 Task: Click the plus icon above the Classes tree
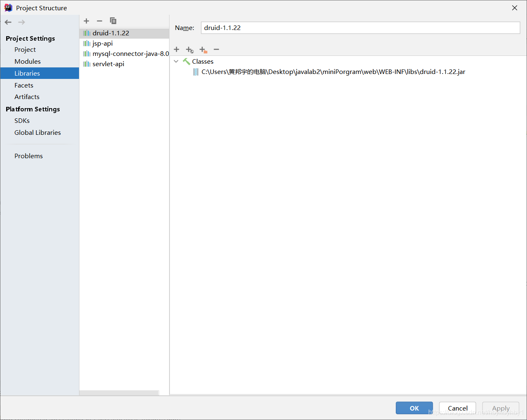tap(176, 49)
